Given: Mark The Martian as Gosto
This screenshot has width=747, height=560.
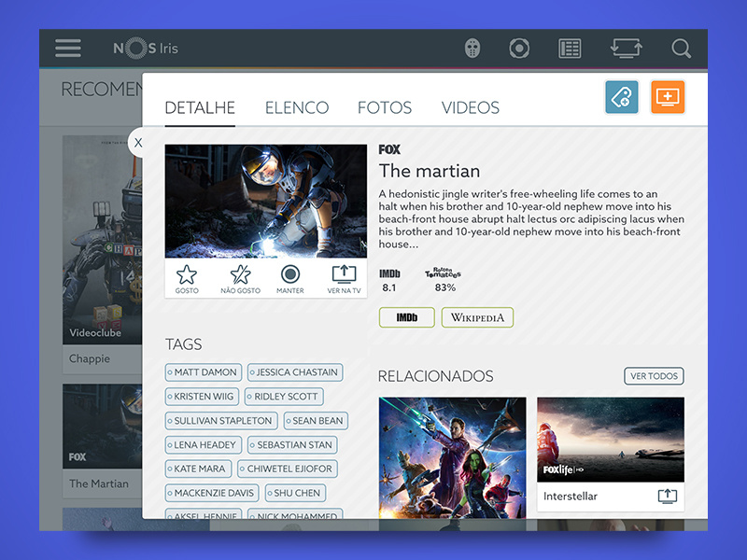Looking at the screenshot, I should tap(186, 279).
